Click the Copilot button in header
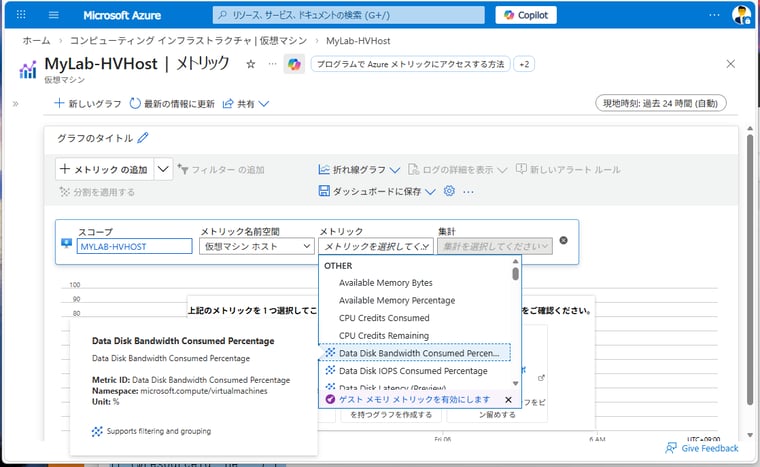Image resolution: width=760 pixels, height=467 pixels. tap(526, 15)
